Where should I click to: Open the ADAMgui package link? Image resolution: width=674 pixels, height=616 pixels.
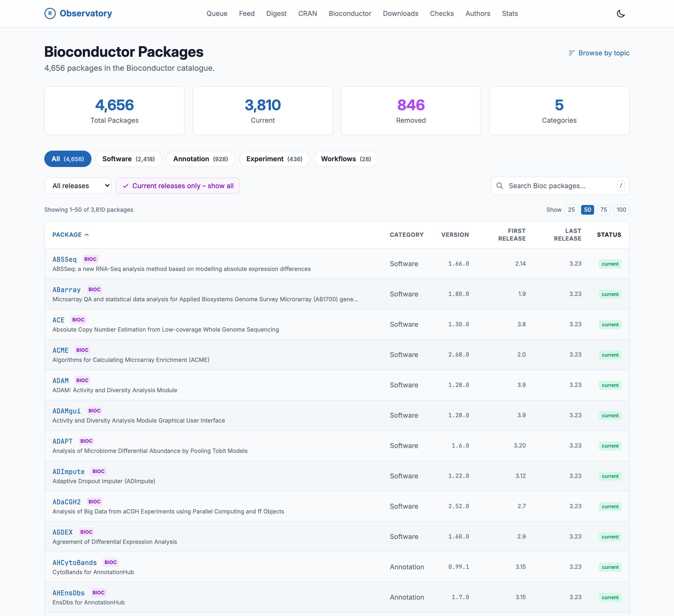point(66,411)
